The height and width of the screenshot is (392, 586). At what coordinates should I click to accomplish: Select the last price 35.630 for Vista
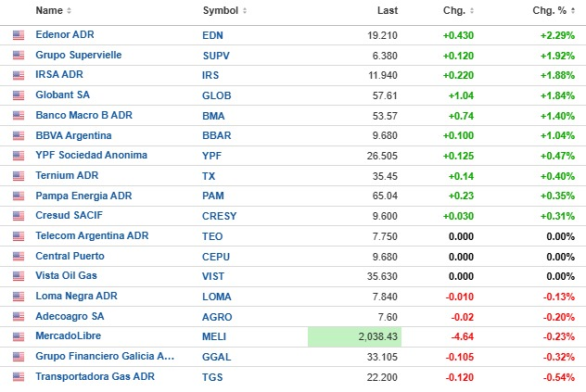pos(382,276)
